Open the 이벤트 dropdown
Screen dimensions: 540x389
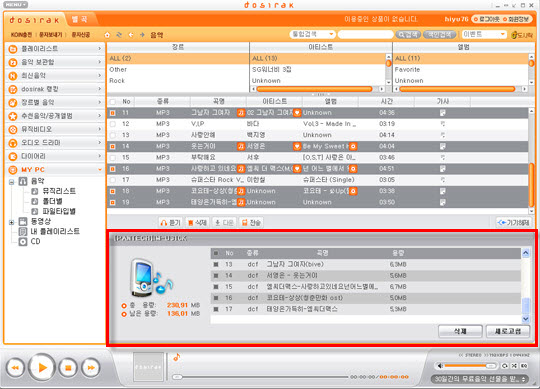tap(484, 34)
